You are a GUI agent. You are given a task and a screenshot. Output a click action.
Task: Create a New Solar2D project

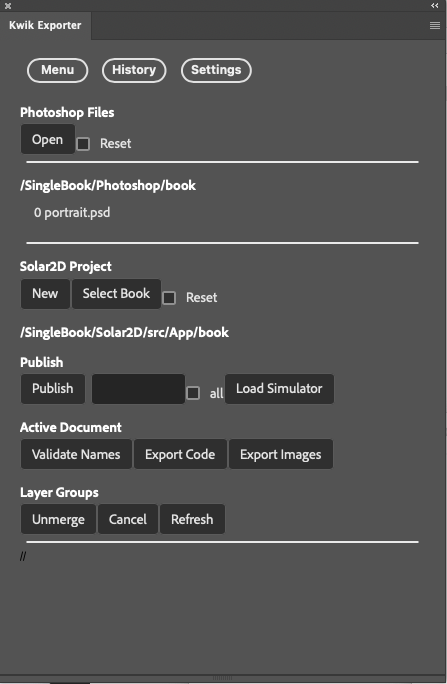click(45, 294)
